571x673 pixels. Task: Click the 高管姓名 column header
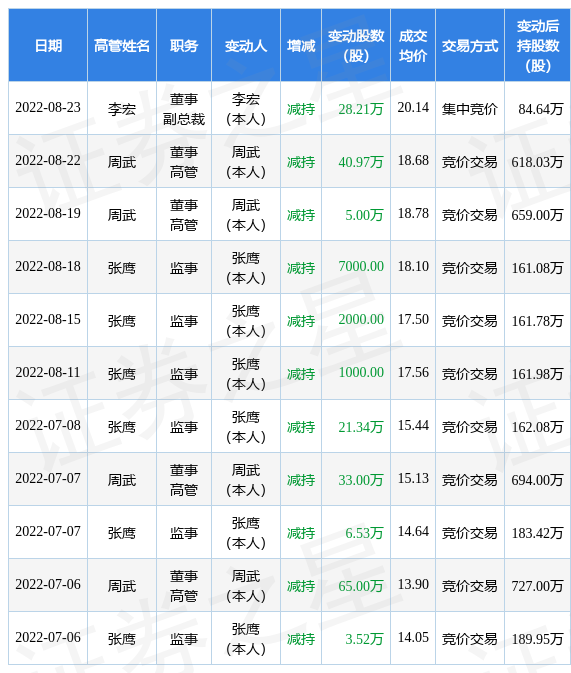coord(122,45)
